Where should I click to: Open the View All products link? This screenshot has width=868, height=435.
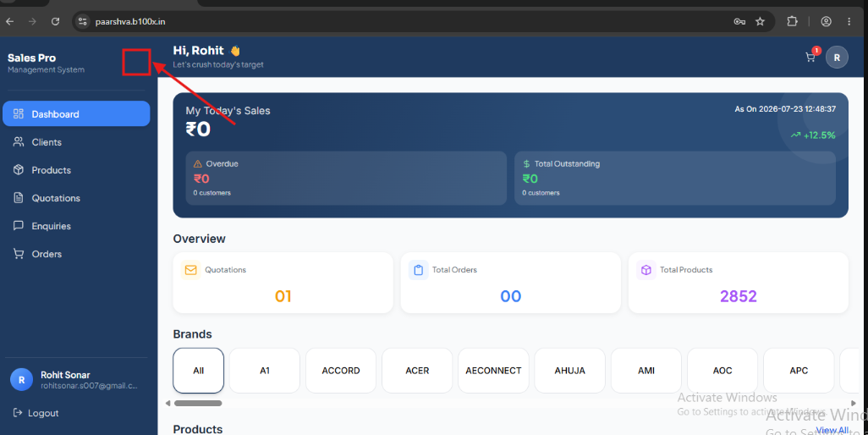click(832, 430)
